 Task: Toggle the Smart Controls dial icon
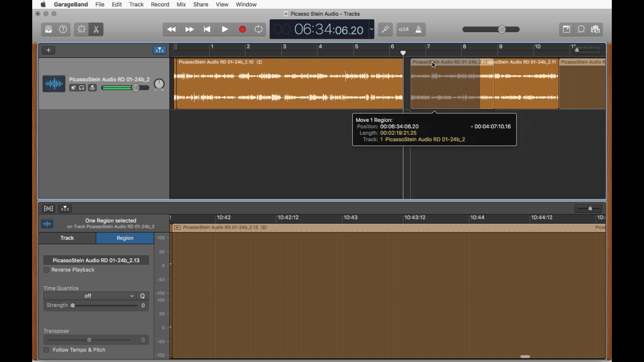82,29
